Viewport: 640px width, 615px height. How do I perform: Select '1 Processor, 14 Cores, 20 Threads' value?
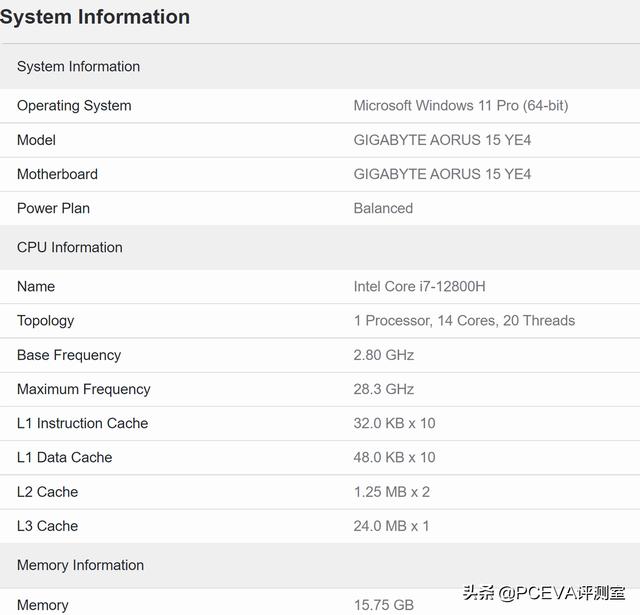click(x=464, y=321)
